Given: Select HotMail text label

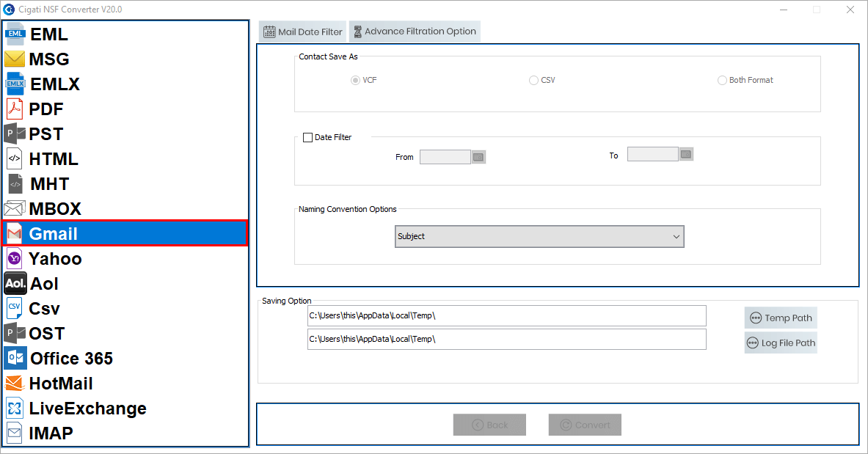Looking at the screenshot, I should pos(61,383).
